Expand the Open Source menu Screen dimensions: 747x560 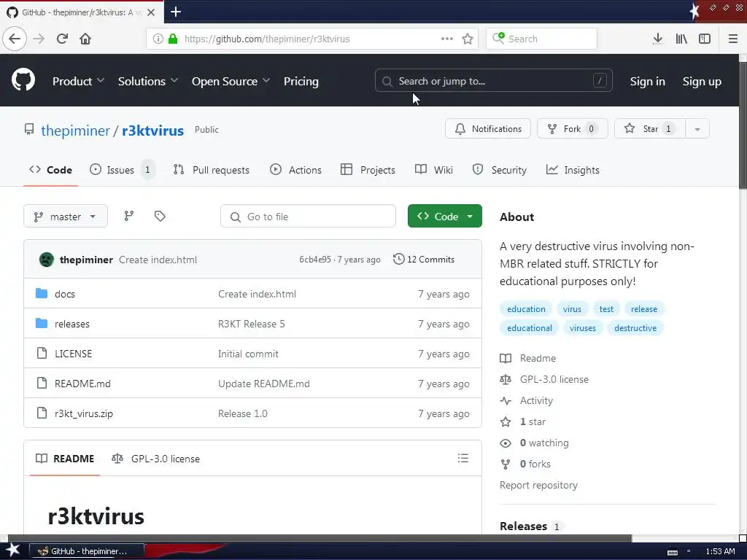231,82
